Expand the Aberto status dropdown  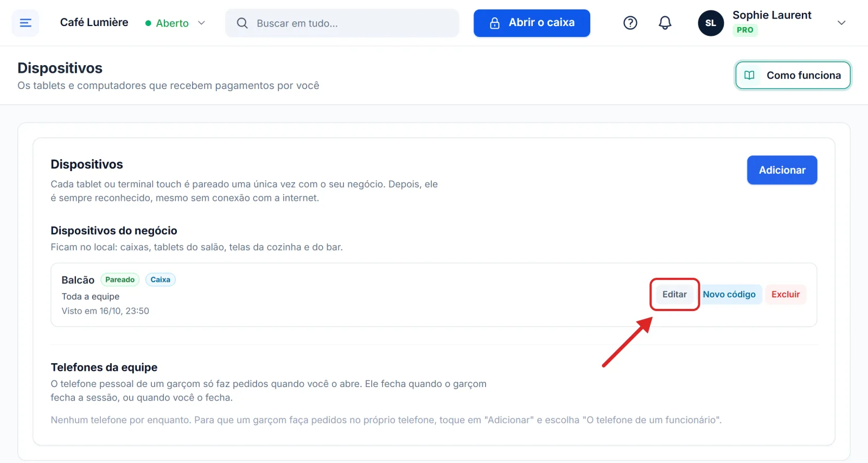[175, 23]
